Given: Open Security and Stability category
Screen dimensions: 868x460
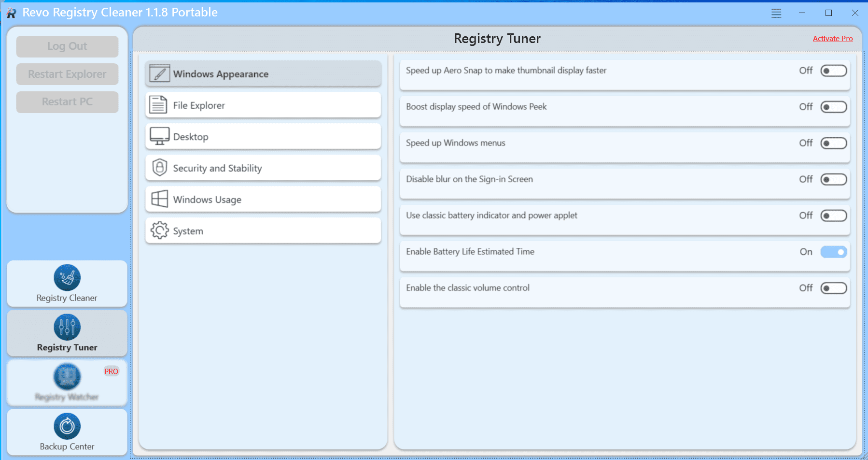Looking at the screenshot, I should click(x=263, y=168).
